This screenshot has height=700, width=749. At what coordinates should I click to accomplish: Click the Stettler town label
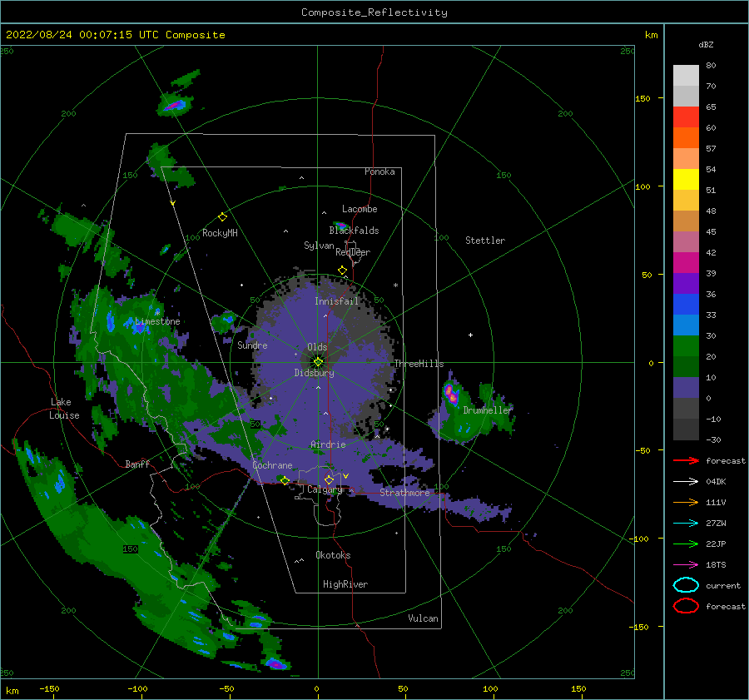pos(485,241)
